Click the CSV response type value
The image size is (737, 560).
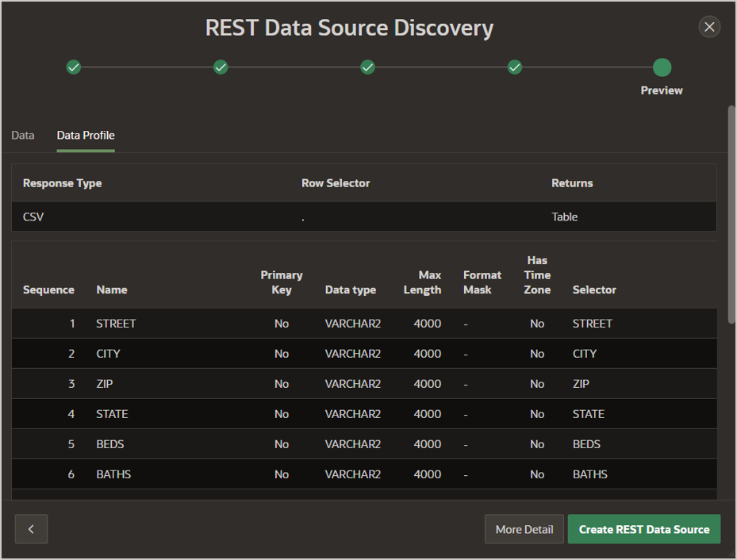pyautogui.click(x=33, y=217)
